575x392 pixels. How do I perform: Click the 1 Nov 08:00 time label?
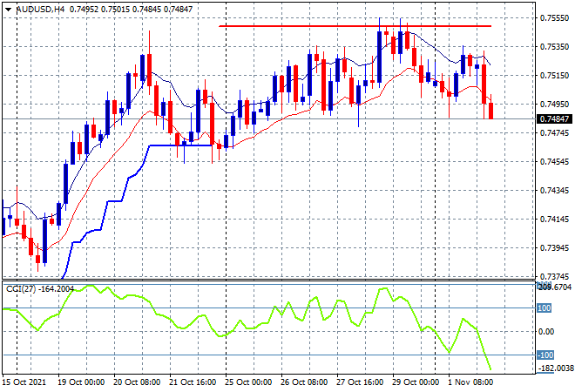click(x=470, y=382)
